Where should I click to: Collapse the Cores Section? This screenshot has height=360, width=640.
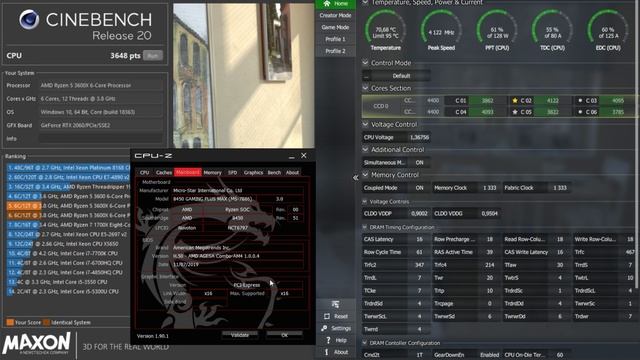365,88
